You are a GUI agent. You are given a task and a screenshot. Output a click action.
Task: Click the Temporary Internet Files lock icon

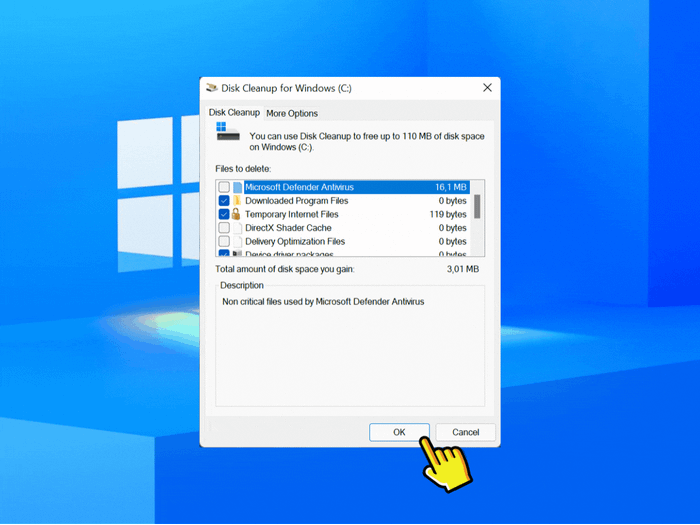pos(236,214)
